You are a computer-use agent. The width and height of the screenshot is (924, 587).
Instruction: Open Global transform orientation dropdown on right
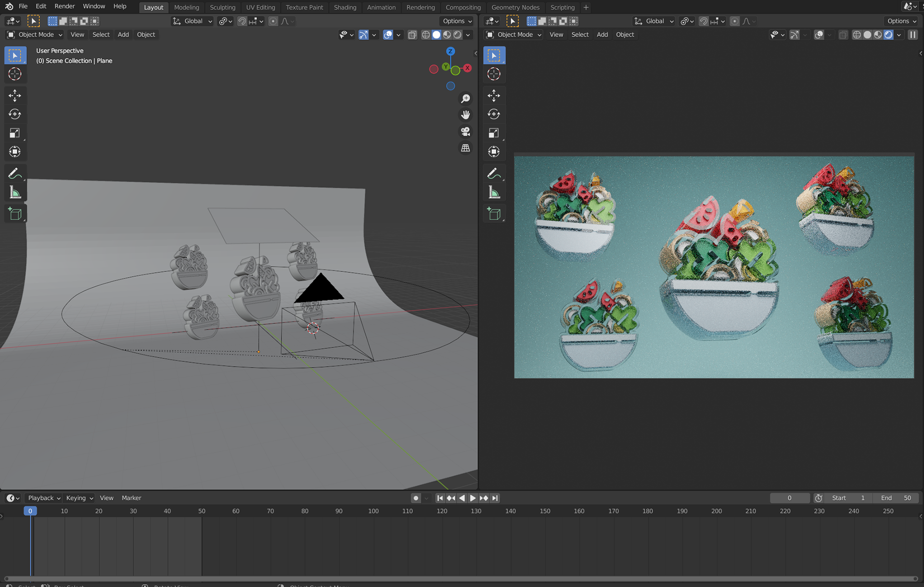[654, 21]
